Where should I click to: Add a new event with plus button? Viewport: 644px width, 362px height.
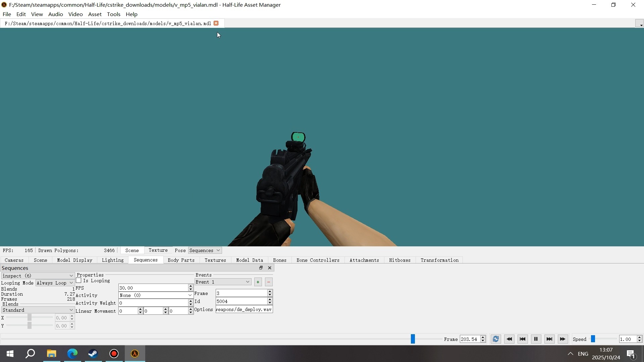(x=258, y=282)
